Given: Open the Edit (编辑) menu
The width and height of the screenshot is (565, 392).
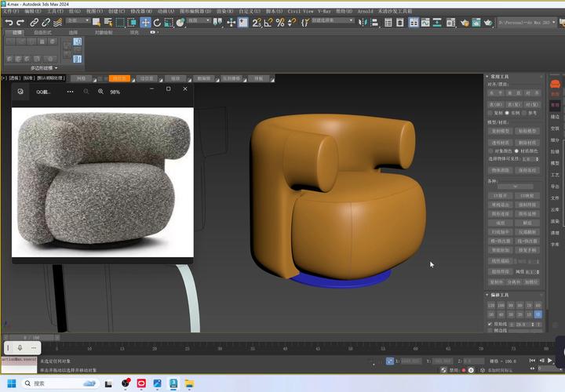Looking at the screenshot, I should coord(33,12).
